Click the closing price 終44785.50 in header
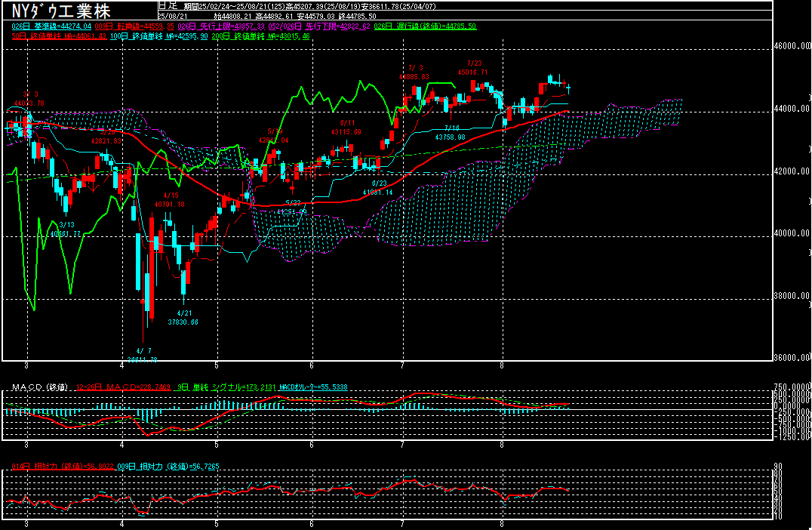Image resolution: width=812 pixels, height=530 pixels. pos(357,17)
